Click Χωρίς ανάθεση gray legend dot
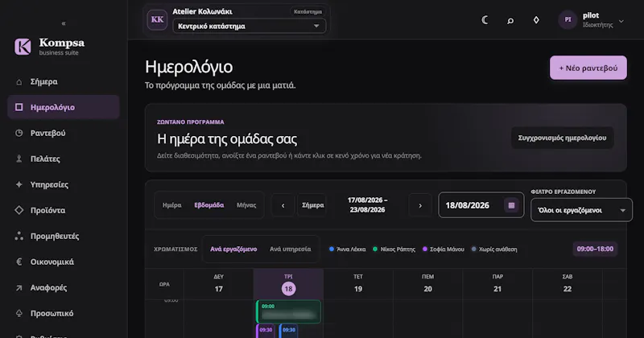The image size is (644, 338). pyautogui.click(x=474, y=249)
